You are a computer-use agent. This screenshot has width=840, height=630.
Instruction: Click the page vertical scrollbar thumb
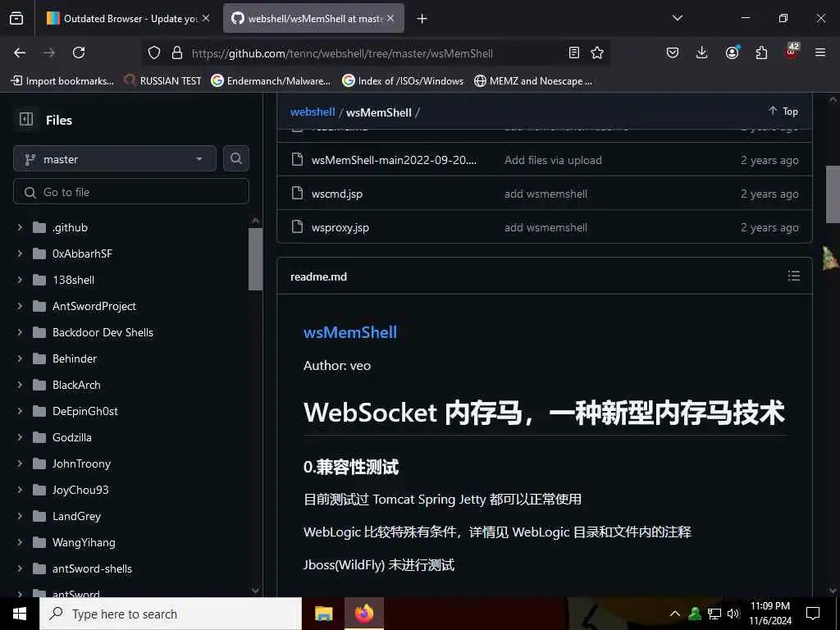833,194
